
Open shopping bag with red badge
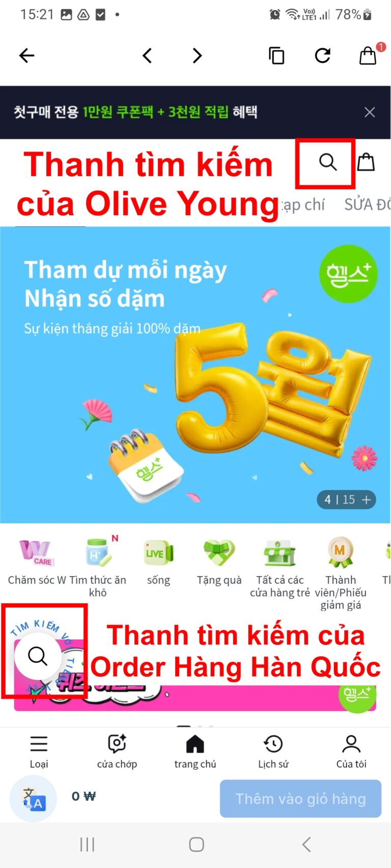coord(370,54)
